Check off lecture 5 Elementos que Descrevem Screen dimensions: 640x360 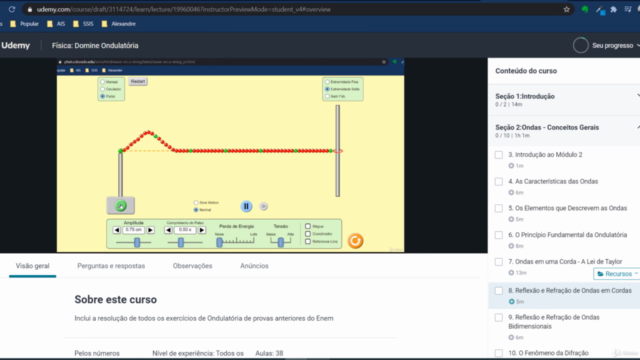pyautogui.click(x=499, y=208)
